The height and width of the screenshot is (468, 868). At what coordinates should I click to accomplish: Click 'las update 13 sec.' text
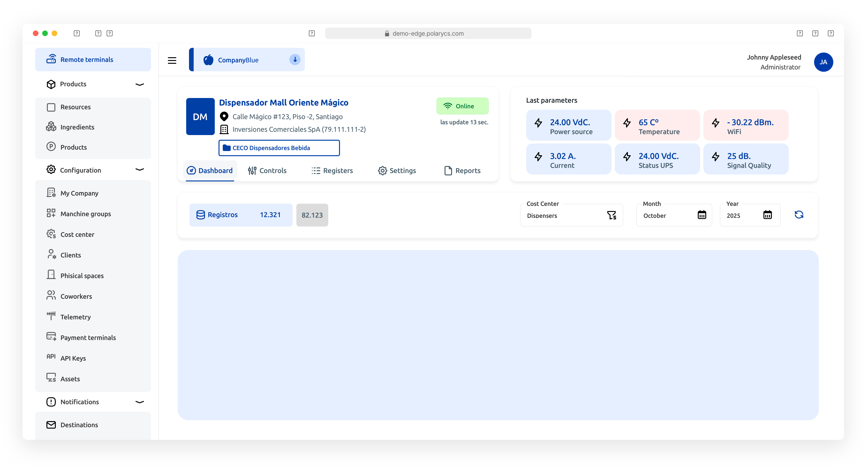click(464, 122)
